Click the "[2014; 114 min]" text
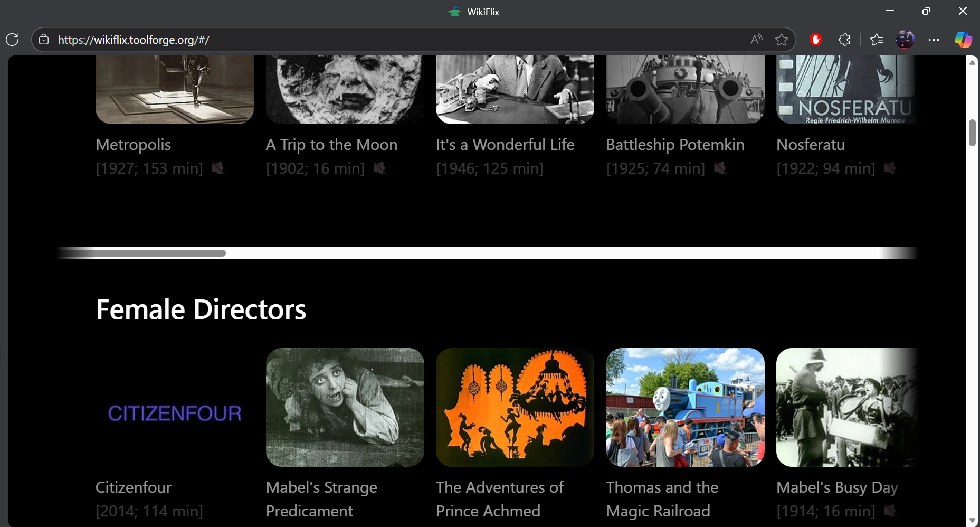 pos(149,511)
